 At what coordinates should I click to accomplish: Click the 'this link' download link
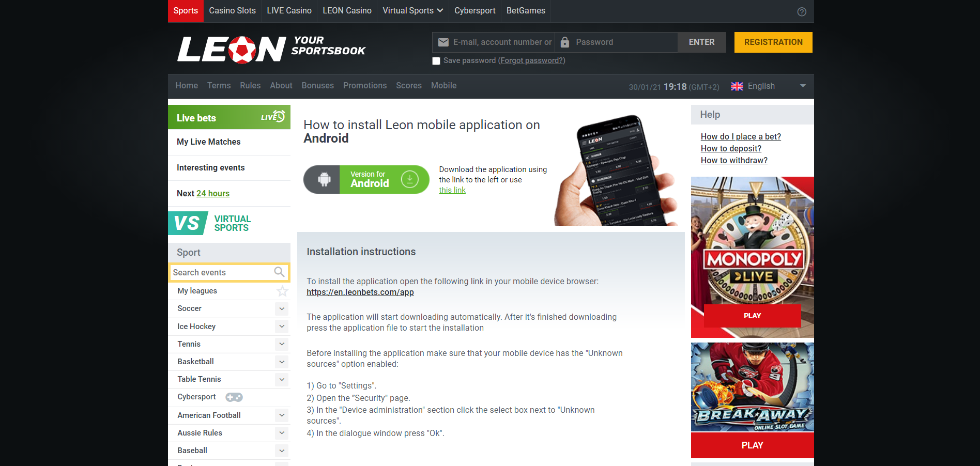452,190
